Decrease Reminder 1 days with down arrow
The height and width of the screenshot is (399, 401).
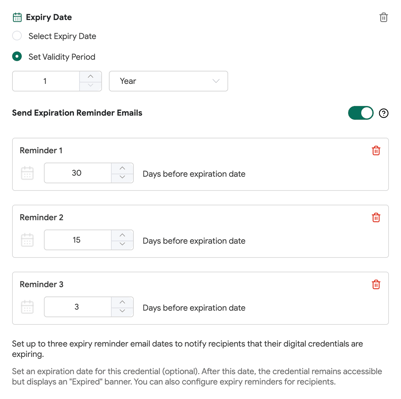[122, 178]
